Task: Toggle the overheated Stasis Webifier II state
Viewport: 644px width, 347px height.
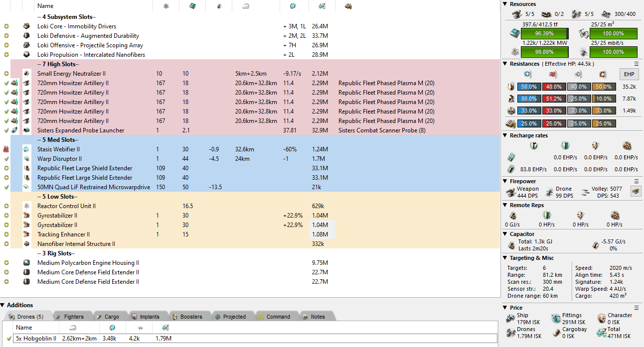Action: [6, 149]
